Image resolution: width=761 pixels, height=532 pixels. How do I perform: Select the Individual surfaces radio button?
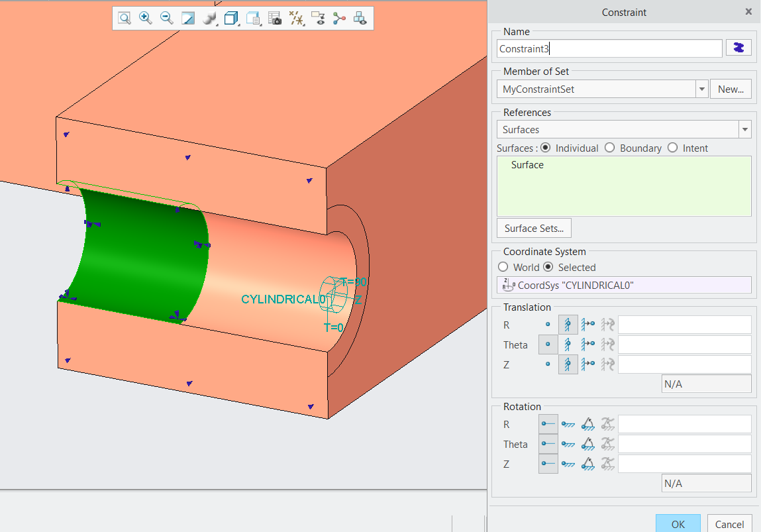(x=545, y=148)
